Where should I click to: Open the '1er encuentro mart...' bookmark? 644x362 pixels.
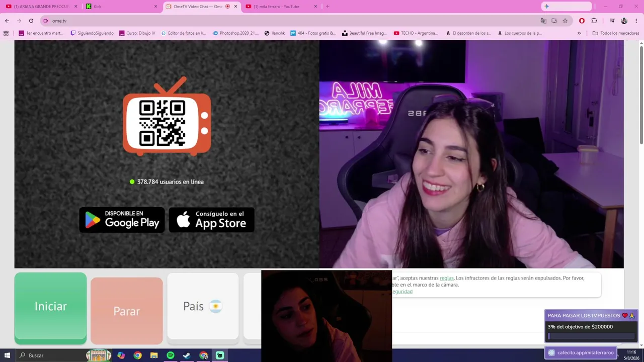click(x=41, y=33)
